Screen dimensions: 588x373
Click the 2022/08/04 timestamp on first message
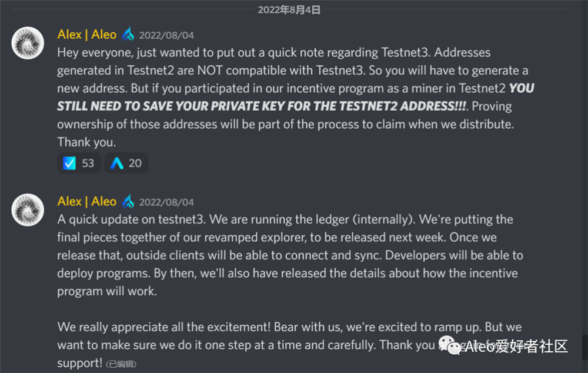tap(166, 35)
